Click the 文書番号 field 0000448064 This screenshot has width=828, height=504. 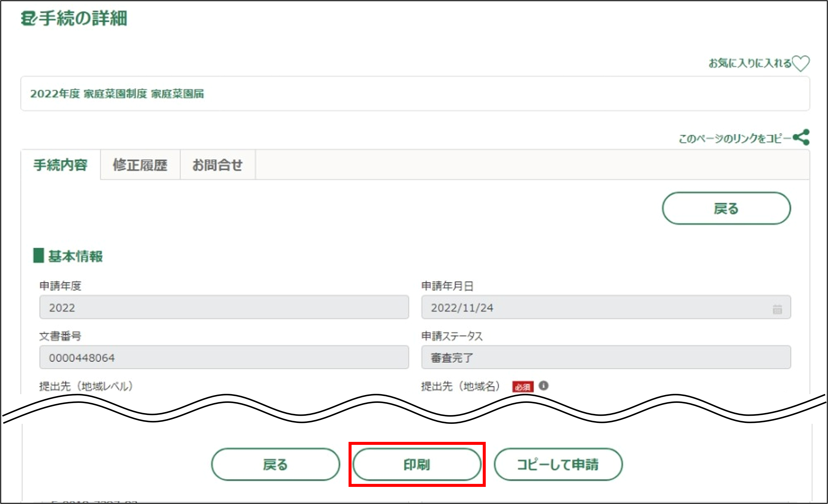[x=224, y=358]
